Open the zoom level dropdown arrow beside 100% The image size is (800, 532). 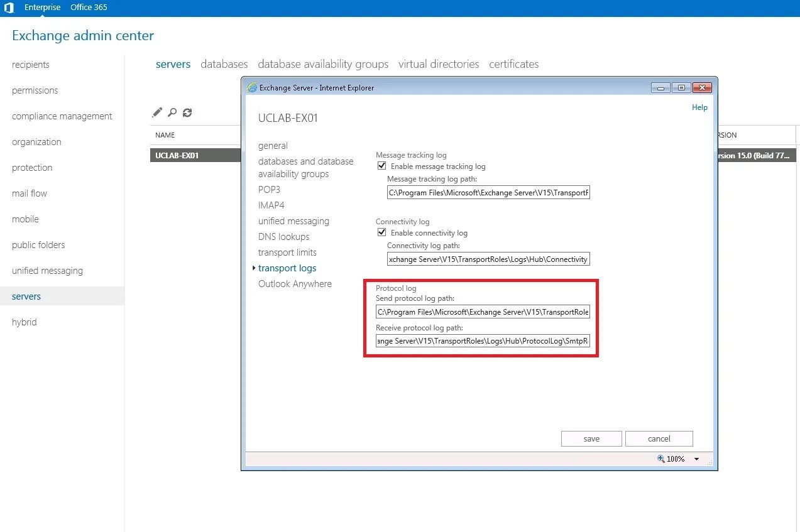coord(696,459)
